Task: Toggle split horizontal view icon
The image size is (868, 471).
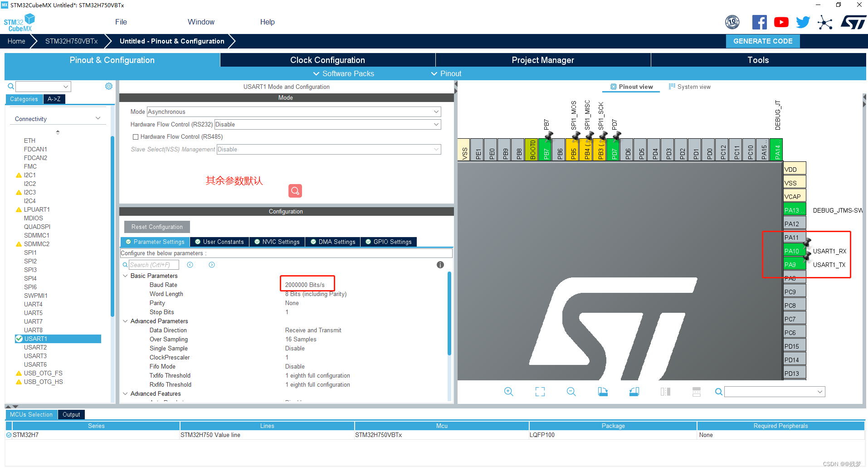Action: pyautogui.click(x=697, y=392)
